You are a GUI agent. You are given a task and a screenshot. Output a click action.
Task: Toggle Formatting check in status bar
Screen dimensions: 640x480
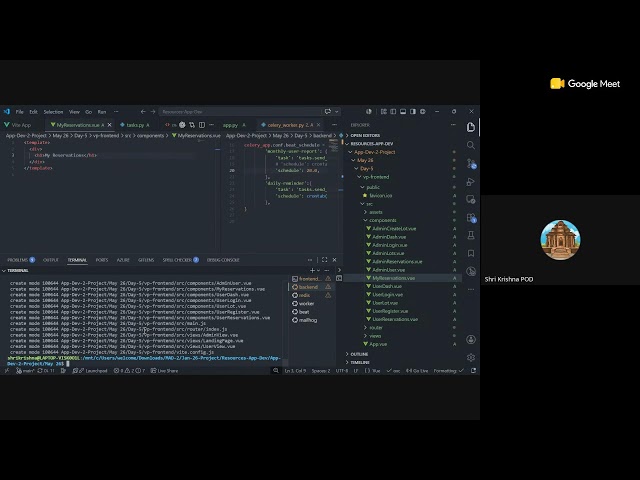(449, 371)
